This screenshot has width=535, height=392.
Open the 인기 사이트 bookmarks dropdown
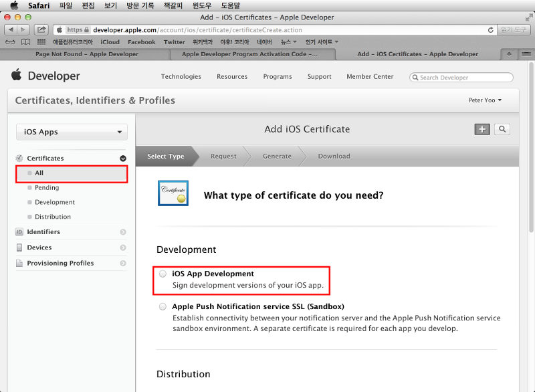pos(322,42)
